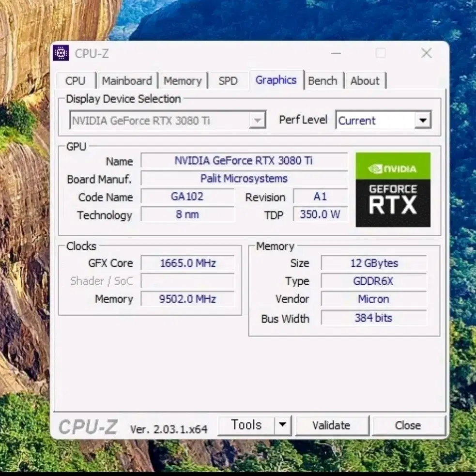Click the GFX Core clock value field
The width and height of the screenshot is (476, 476).
pyautogui.click(x=187, y=263)
